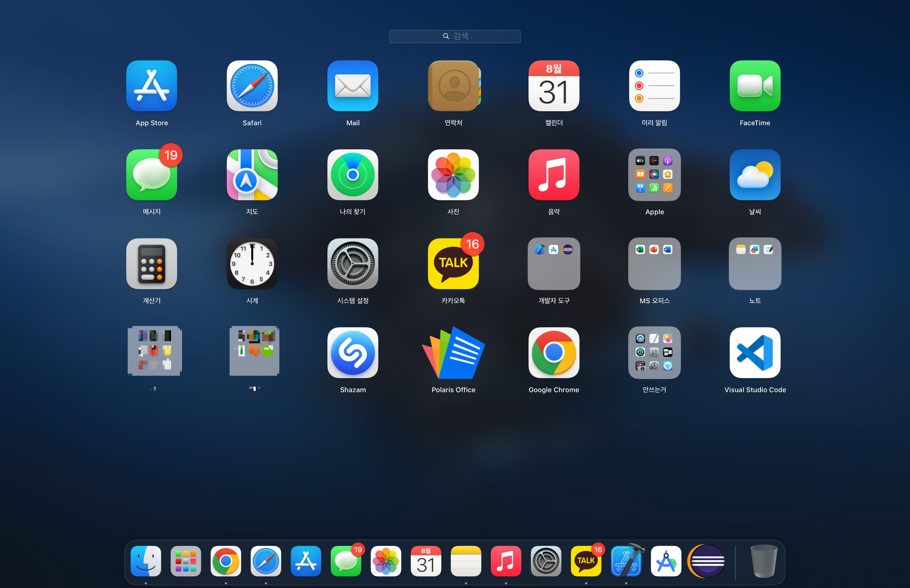Expand the 노트 folder
Screen dimensions: 910x588
755,264
